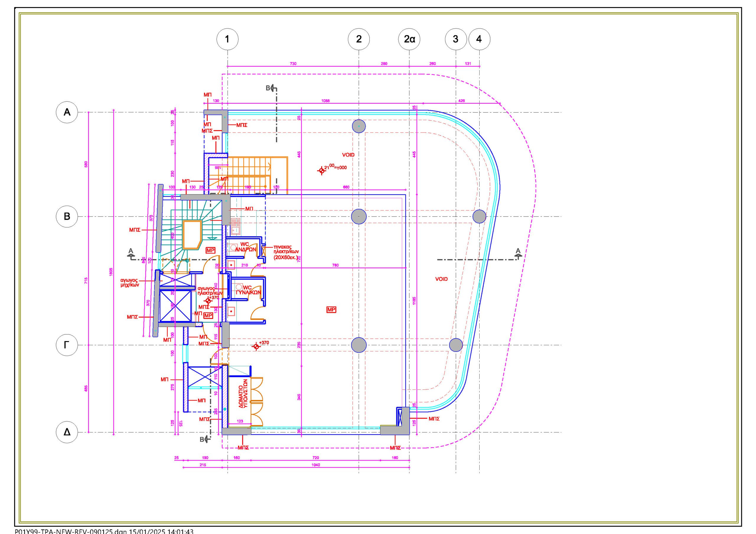The height and width of the screenshot is (534, 756).
Task: Select the 1805 overall vertical dimension
Action: (111, 272)
